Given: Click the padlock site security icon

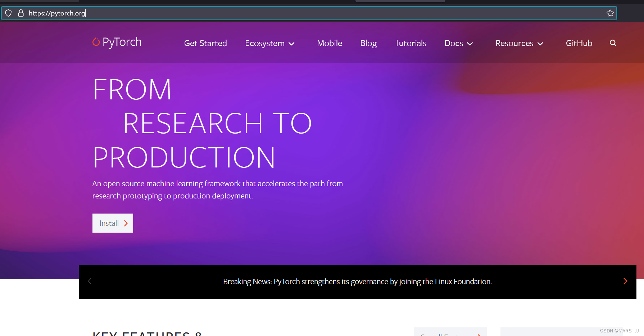Looking at the screenshot, I should coord(21,13).
